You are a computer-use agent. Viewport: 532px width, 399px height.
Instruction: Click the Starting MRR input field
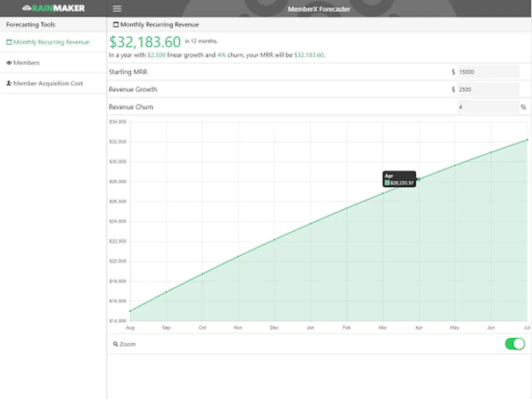click(x=488, y=71)
